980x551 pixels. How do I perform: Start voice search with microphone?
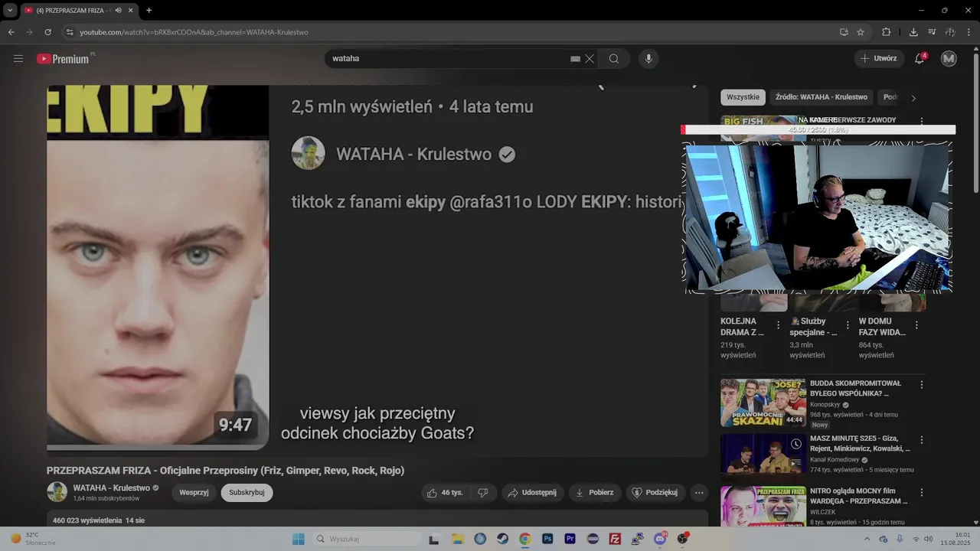coord(648,59)
